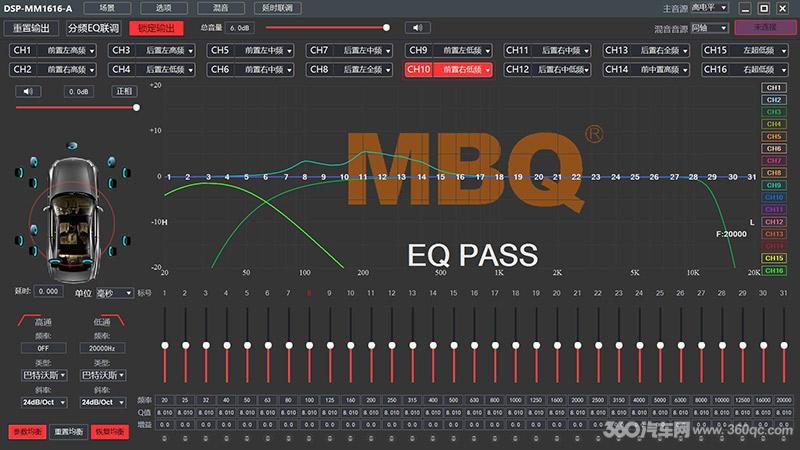
Task: Click the 20000 Hz EQ band slider knob
Action: (x=784, y=345)
